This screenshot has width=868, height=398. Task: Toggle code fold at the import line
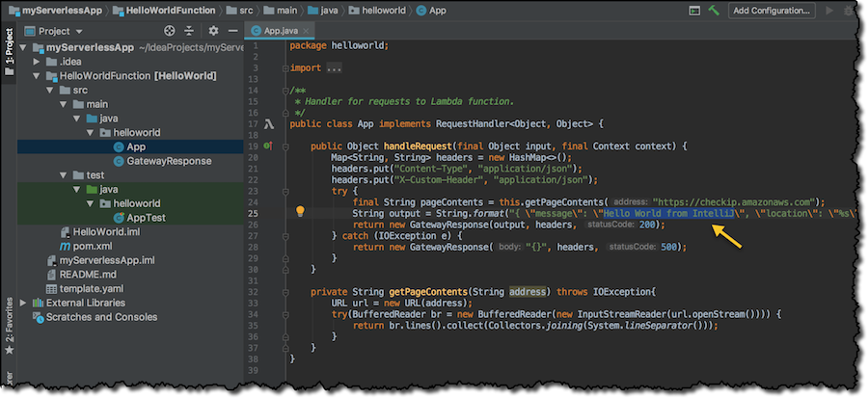(286, 69)
